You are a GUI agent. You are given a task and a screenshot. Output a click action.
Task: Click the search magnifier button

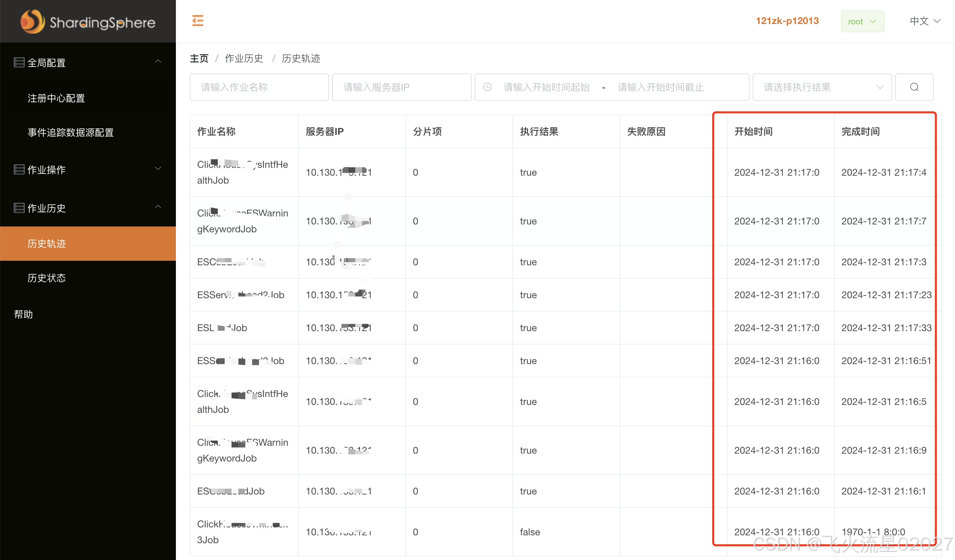click(x=914, y=87)
